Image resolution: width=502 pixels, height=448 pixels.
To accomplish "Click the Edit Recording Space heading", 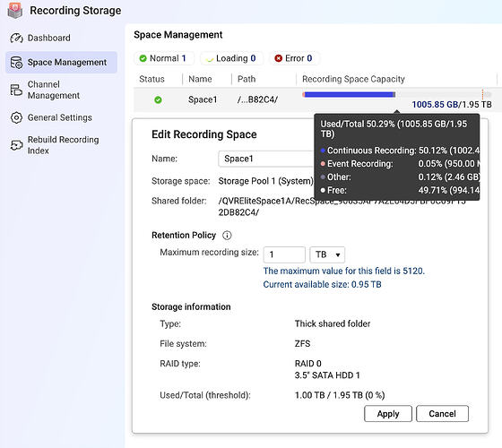I will (204, 134).
